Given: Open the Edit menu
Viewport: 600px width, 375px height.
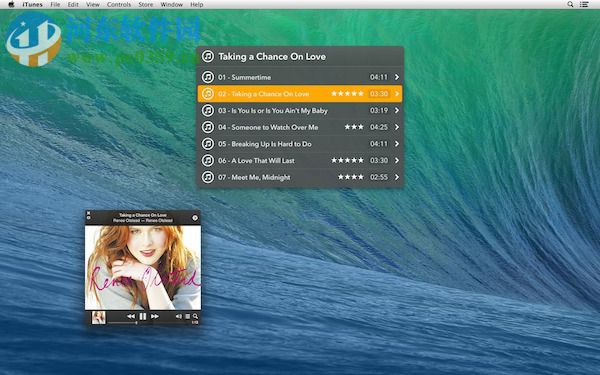Looking at the screenshot, I should click(x=73, y=4).
